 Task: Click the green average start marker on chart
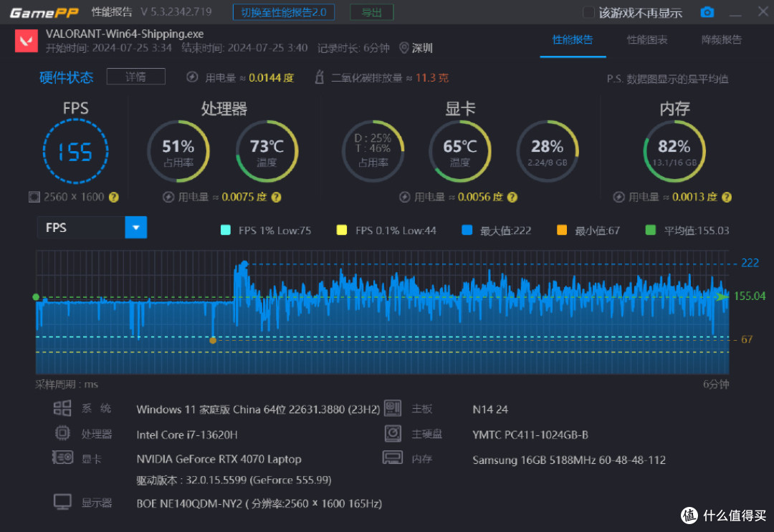[x=36, y=297]
